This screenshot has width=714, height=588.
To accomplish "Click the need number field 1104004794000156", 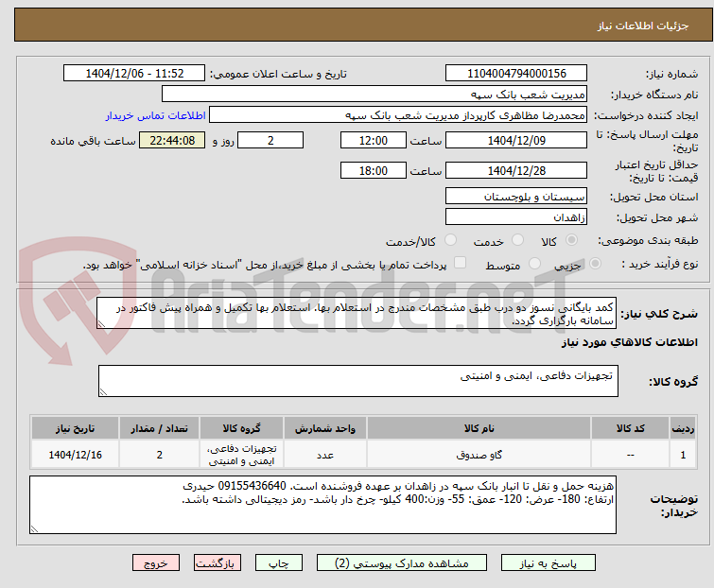I will 516,74.
